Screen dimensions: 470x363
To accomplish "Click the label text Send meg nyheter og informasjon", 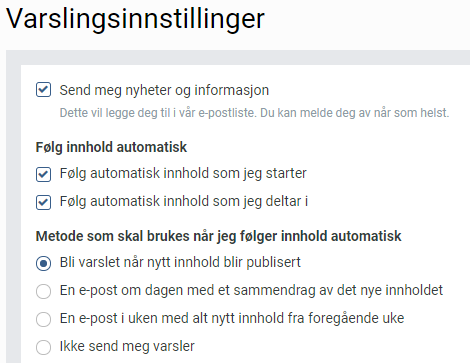I will click(x=164, y=90).
